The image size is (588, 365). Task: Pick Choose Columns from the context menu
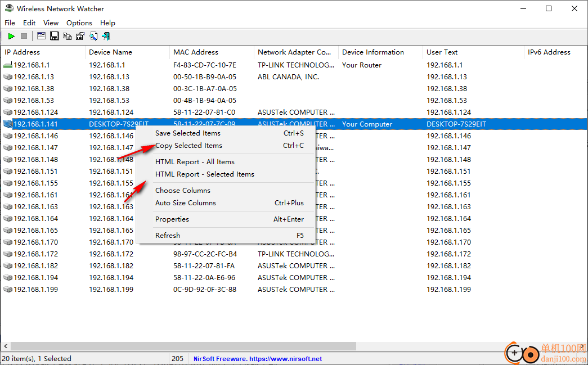click(225, 190)
